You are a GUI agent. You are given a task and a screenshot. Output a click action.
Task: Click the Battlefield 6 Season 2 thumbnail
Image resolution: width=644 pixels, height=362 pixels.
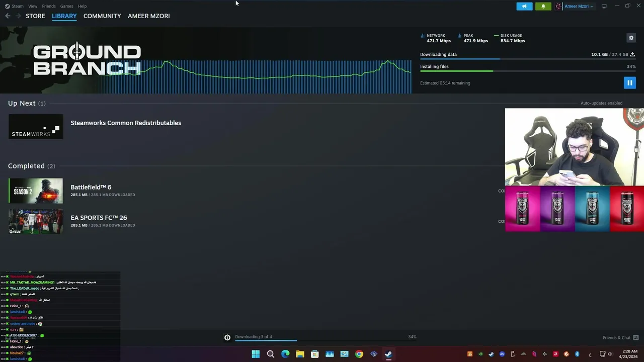(x=36, y=191)
